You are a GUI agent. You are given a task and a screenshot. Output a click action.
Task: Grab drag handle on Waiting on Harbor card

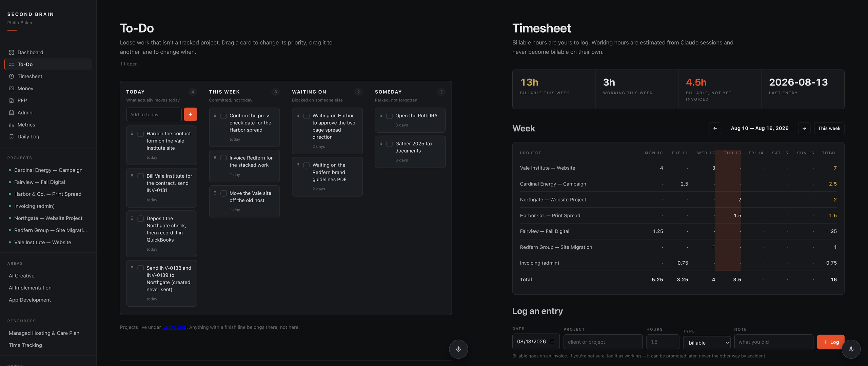(x=298, y=115)
